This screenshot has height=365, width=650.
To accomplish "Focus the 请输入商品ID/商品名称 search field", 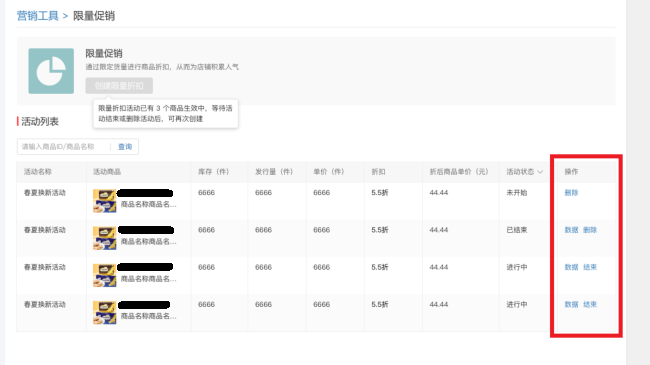I will click(x=63, y=146).
